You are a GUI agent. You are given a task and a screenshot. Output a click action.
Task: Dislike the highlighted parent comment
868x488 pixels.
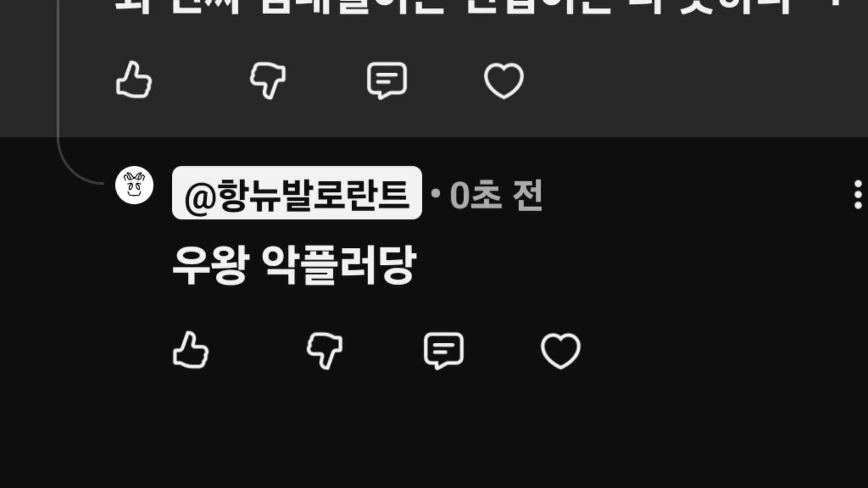(268, 80)
